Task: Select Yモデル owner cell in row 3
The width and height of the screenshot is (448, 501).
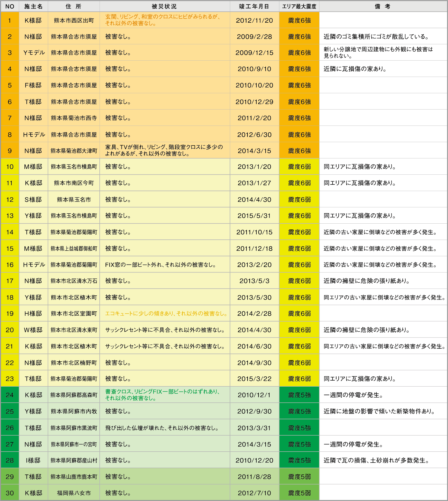Action: click(34, 53)
